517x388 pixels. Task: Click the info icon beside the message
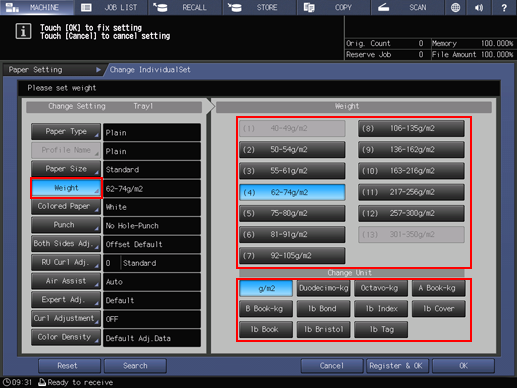(x=23, y=32)
